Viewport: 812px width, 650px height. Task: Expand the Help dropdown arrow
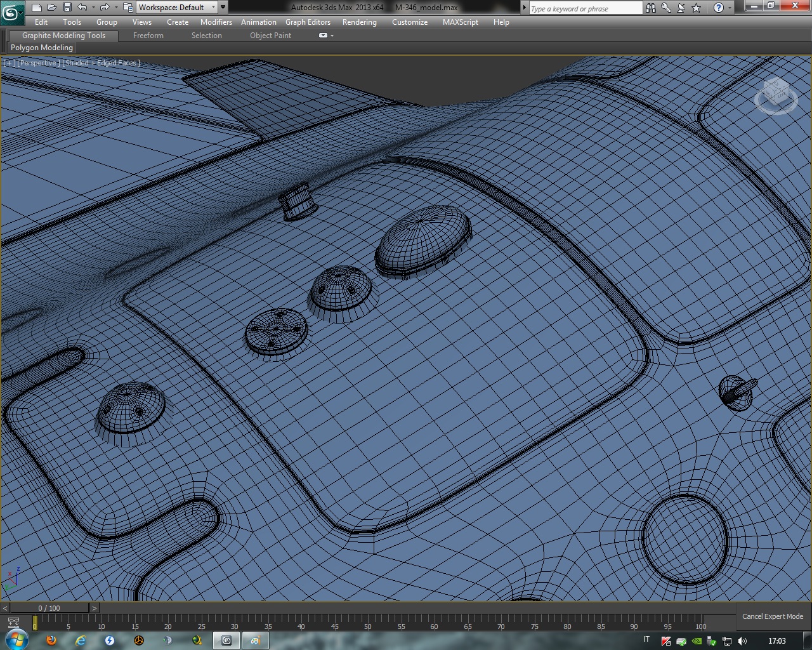point(730,8)
